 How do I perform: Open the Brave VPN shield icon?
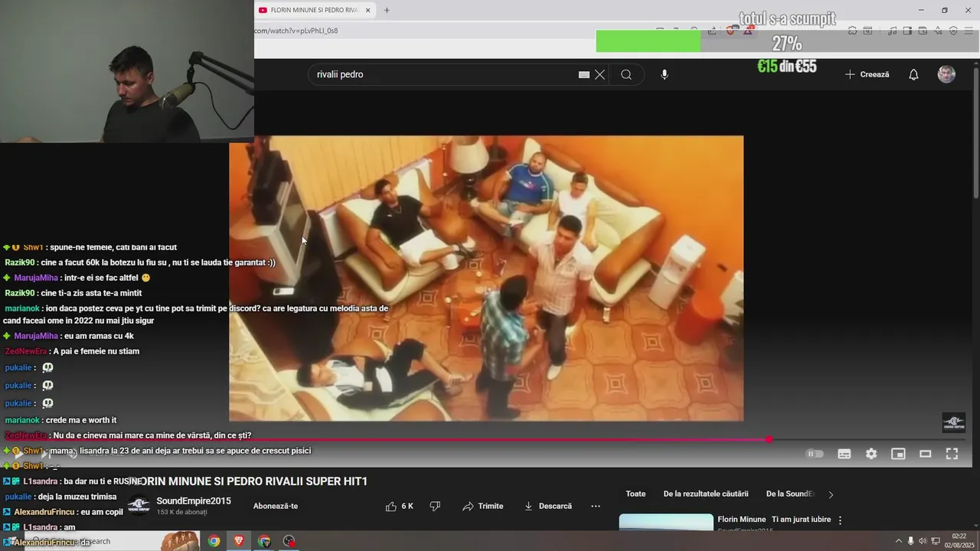953,31
